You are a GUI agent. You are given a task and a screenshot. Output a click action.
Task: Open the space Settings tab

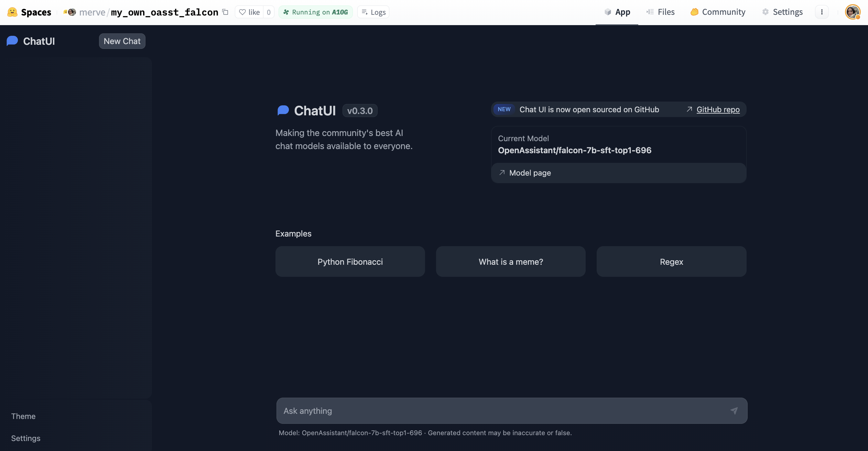click(x=782, y=12)
